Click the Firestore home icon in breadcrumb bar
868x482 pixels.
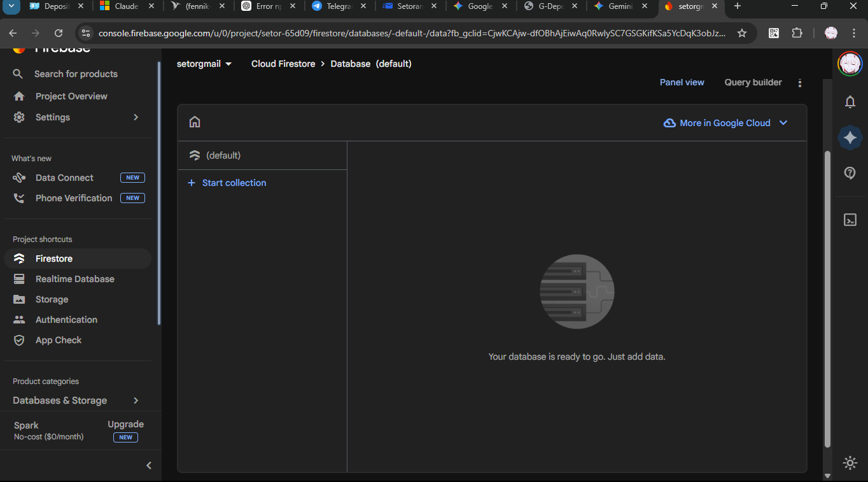coord(195,122)
